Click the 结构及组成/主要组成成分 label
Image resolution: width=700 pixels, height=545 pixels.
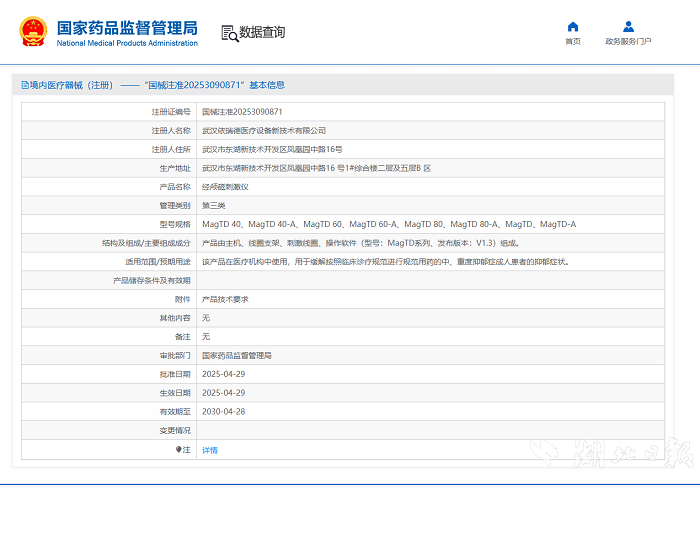(x=146, y=243)
